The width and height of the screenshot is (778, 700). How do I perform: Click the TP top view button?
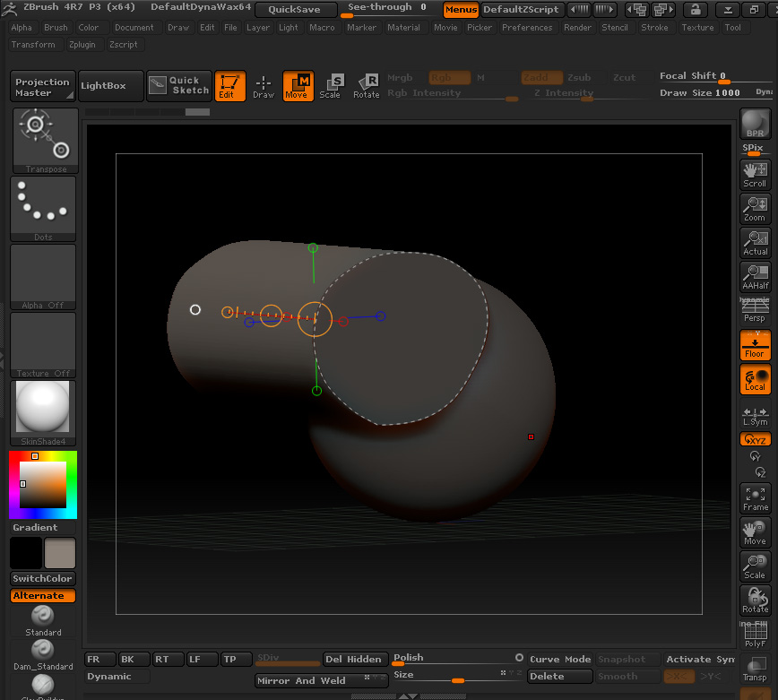pos(236,659)
